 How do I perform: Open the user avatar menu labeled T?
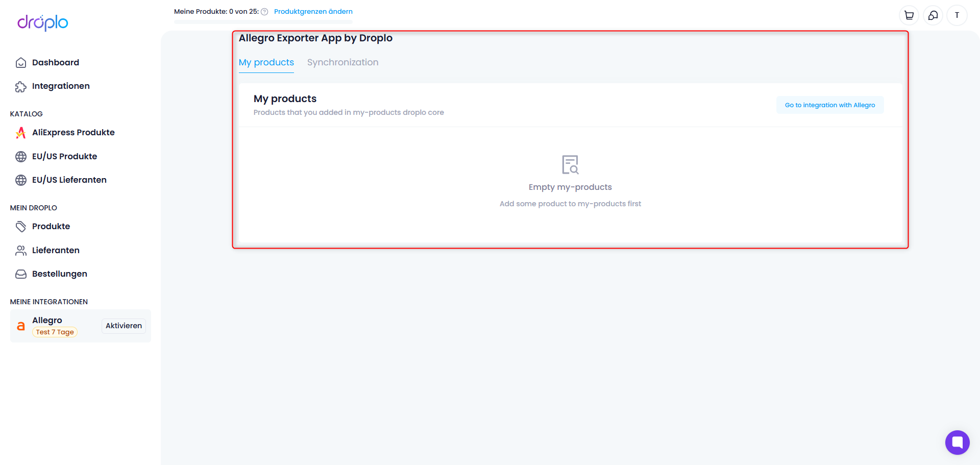[957, 15]
